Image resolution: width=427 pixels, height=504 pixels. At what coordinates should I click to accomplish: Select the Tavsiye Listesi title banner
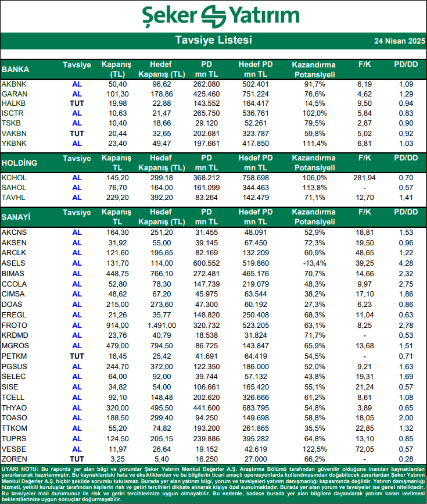click(x=213, y=41)
